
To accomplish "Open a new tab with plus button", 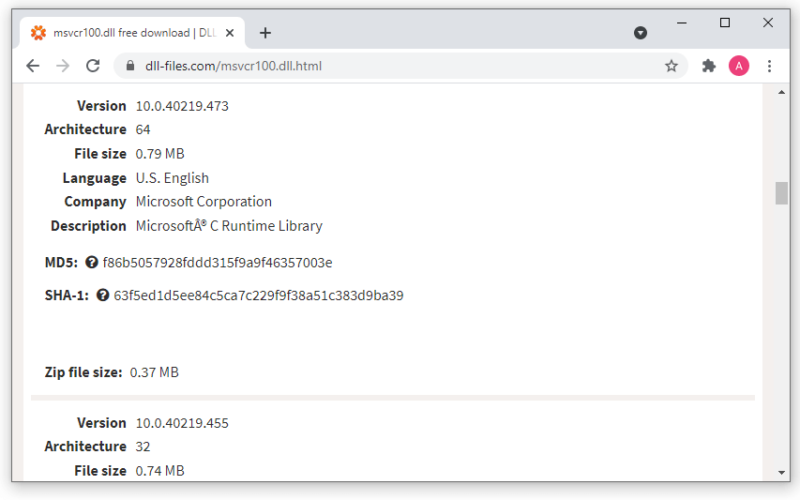I will coord(265,33).
